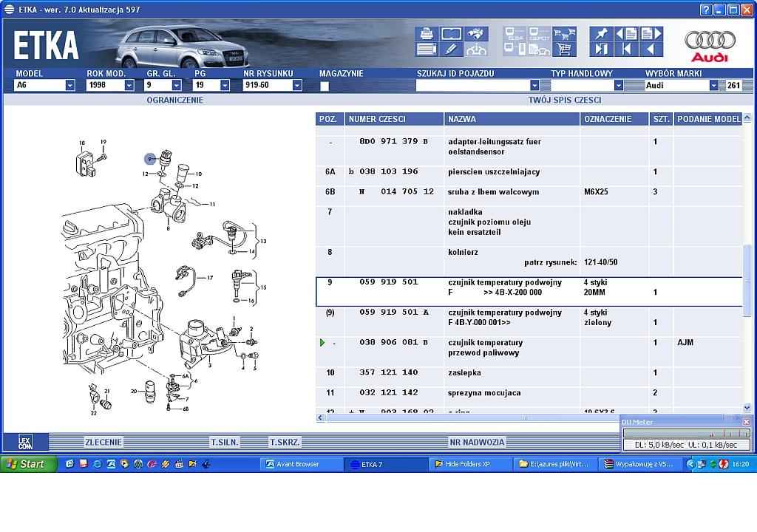Select part number 059 919 501 A
The height and width of the screenshot is (532, 757).
[394, 313]
